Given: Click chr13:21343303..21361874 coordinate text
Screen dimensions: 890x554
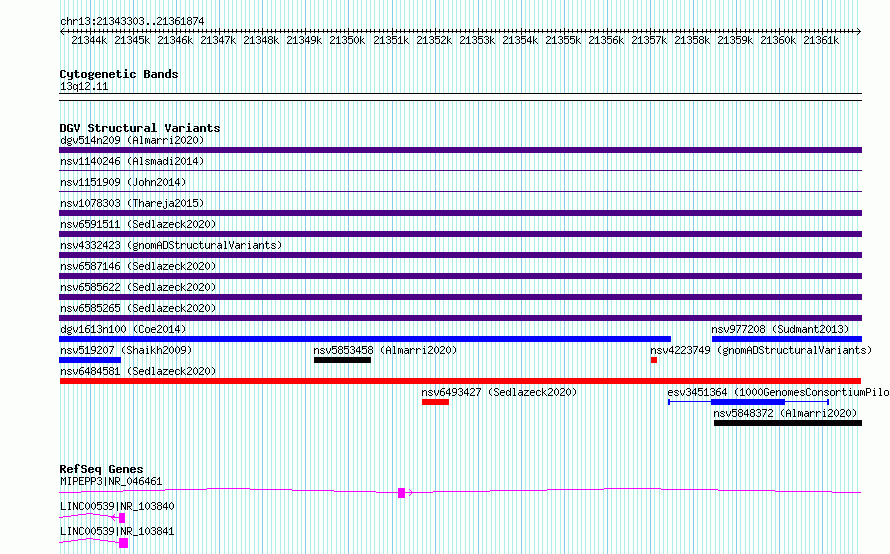Looking at the screenshot, I should click(132, 21).
